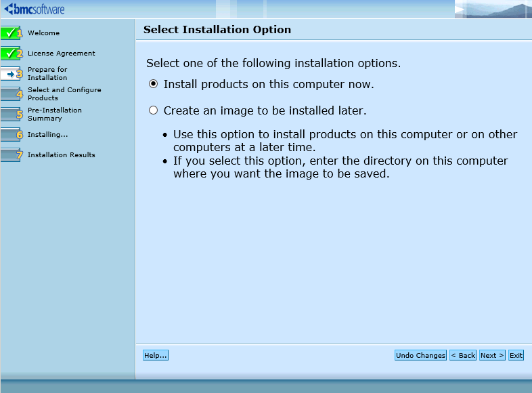Image resolution: width=532 pixels, height=393 pixels.
Task: Go to previous step with Back button
Action: [x=463, y=355]
